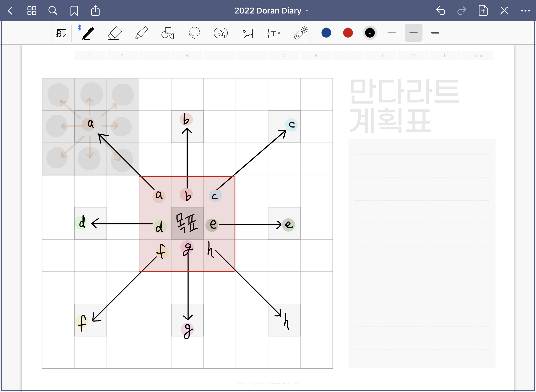
Task: Activate the Laser pointer tool
Action: point(301,33)
